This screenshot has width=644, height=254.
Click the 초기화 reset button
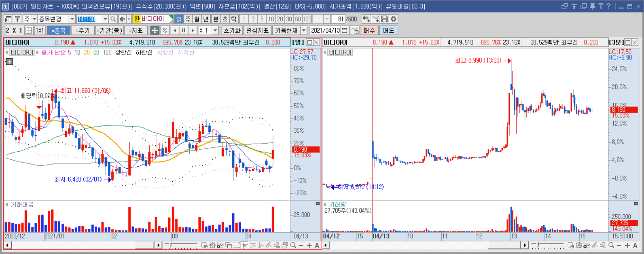coord(232,30)
